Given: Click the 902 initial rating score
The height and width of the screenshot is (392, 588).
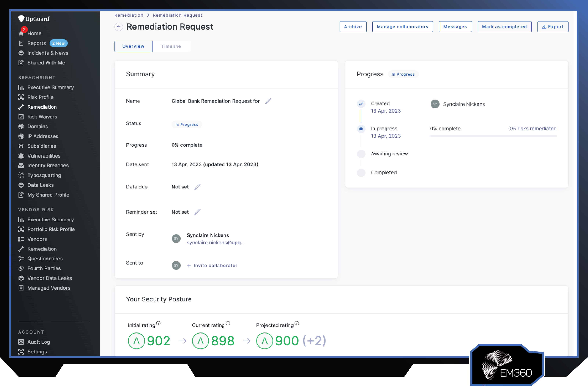Looking at the screenshot, I should click(159, 341).
